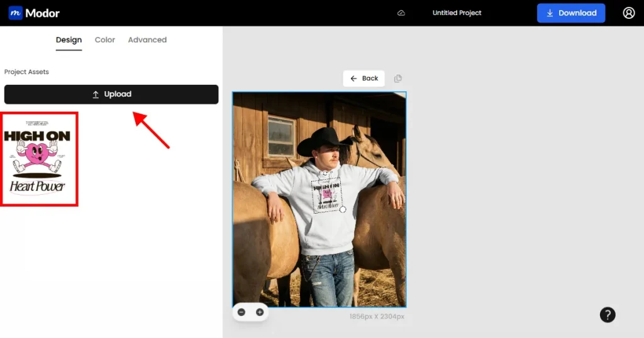Image resolution: width=644 pixels, height=338 pixels.
Task: Open the help question mark button
Action: [608, 315]
